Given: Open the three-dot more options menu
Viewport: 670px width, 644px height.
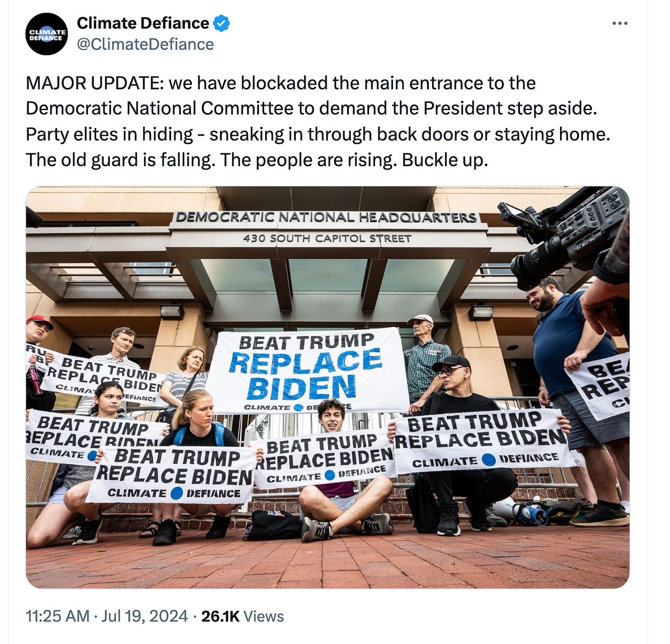Looking at the screenshot, I should 620,23.
